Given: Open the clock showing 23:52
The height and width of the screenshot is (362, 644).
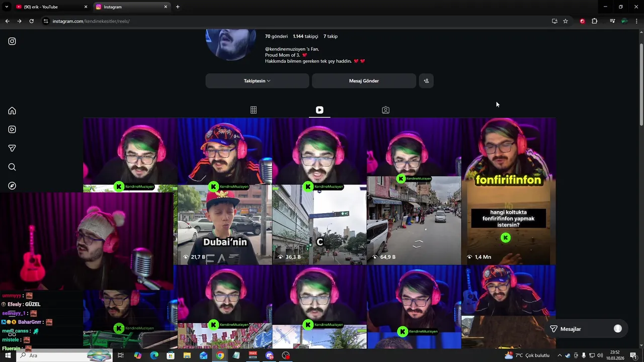Looking at the screenshot, I should point(615,355).
